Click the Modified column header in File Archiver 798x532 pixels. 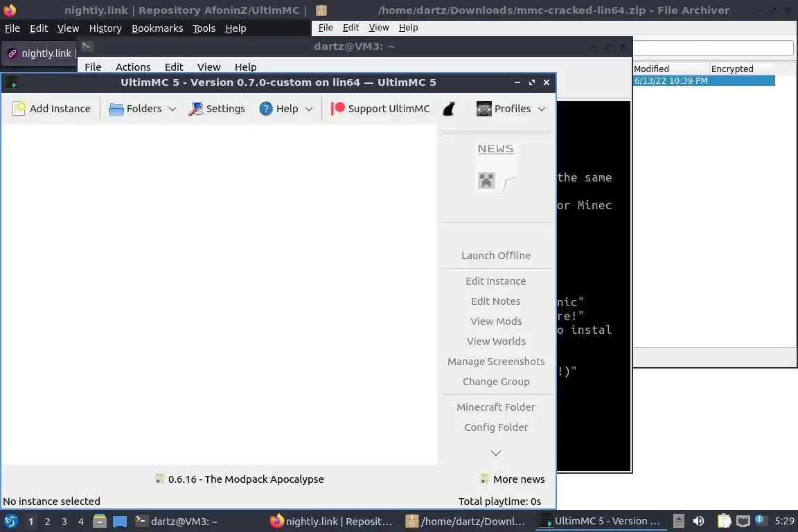tap(671, 69)
